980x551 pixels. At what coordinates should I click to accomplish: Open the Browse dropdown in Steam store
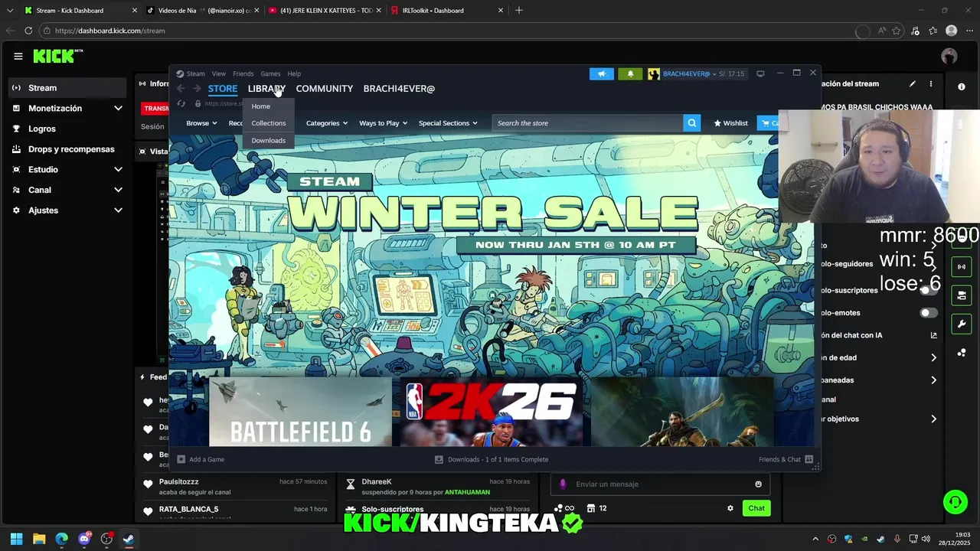tap(201, 123)
